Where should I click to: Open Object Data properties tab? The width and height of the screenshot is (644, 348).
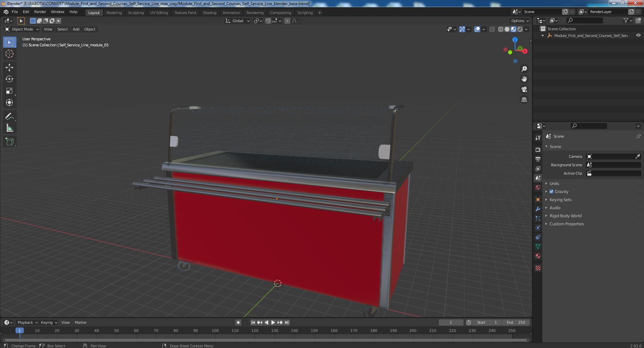pyautogui.click(x=538, y=247)
